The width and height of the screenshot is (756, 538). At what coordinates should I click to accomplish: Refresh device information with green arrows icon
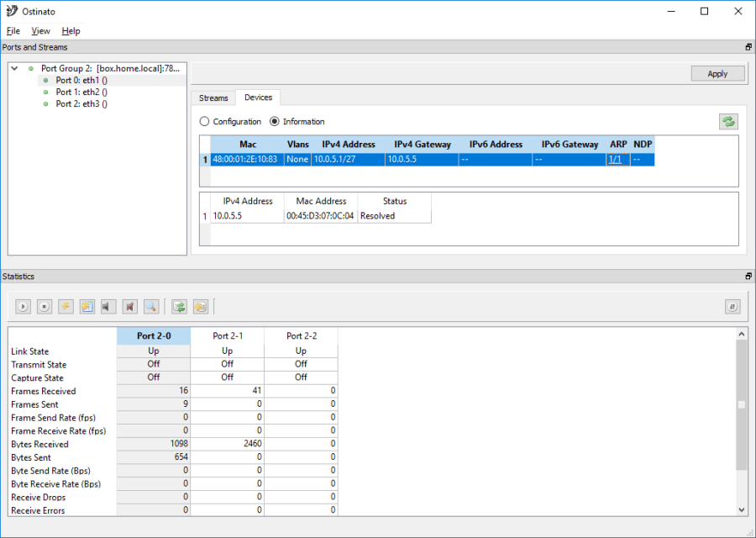pos(728,122)
